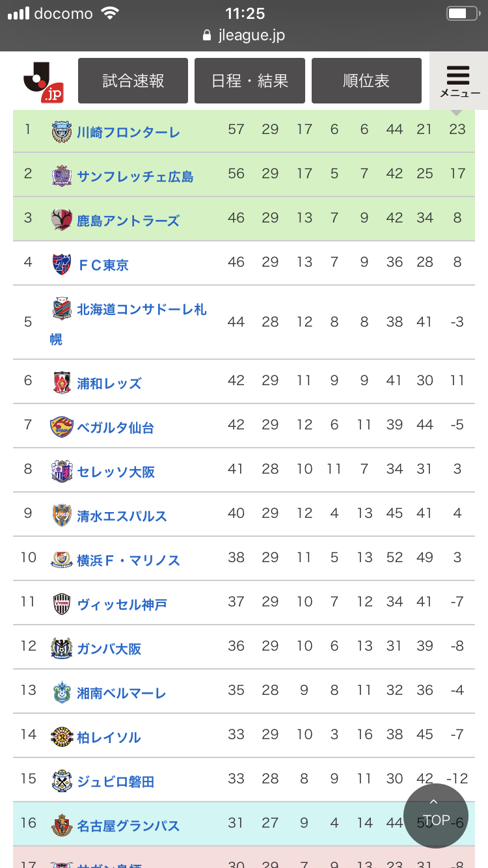Click the Urawa Reds club crest
Image resolution: width=488 pixels, height=868 pixels.
click(x=62, y=383)
